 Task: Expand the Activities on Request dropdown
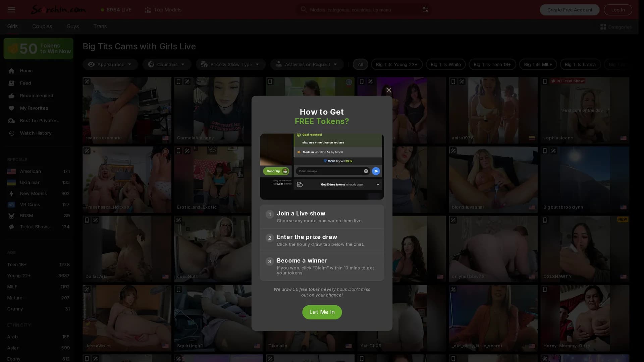(307, 64)
